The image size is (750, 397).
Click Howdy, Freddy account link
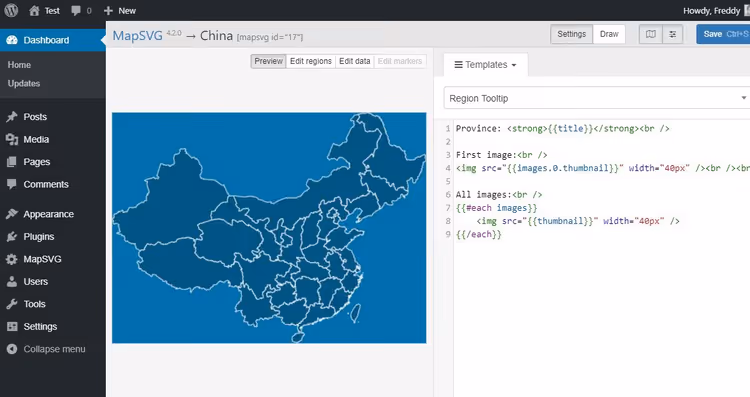click(711, 11)
